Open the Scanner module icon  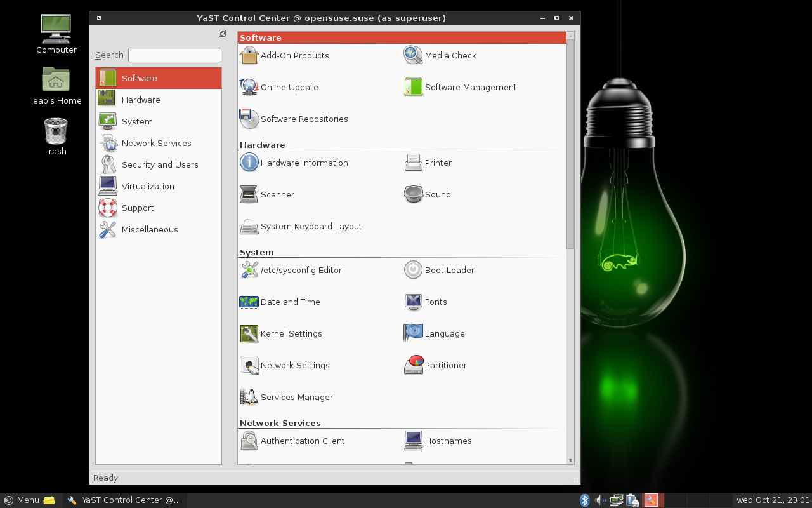(249, 194)
